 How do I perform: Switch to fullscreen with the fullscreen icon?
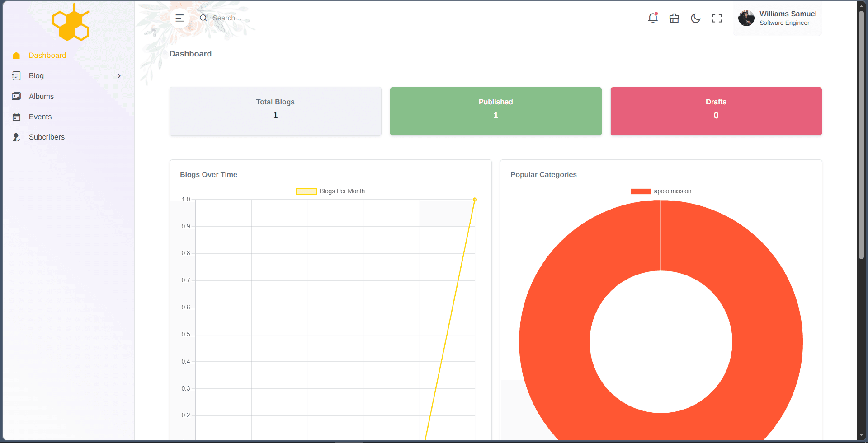point(717,18)
